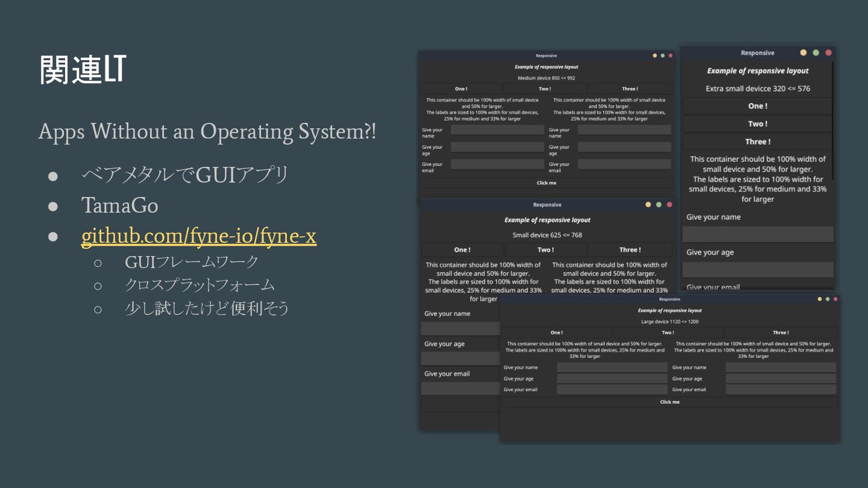Click 'Medium device 850 <= 992' label
Image resolution: width=868 pixels, height=488 pixels.
(x=546, y=78)
